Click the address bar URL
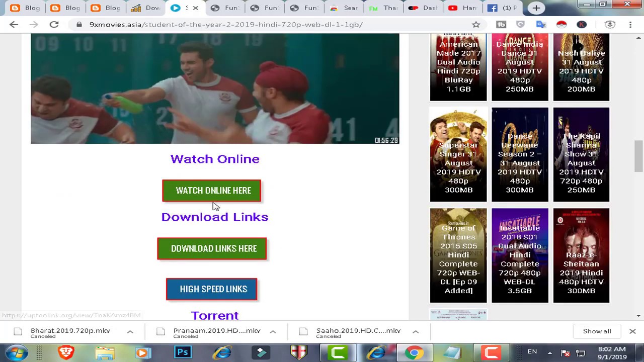 click(226, 24)
